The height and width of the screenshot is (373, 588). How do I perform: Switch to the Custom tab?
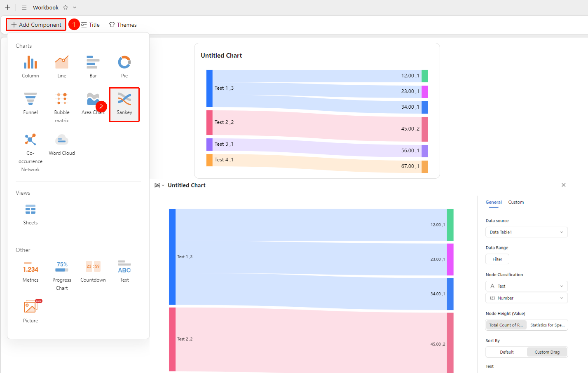pyautogui.click(x=516, y=202)
